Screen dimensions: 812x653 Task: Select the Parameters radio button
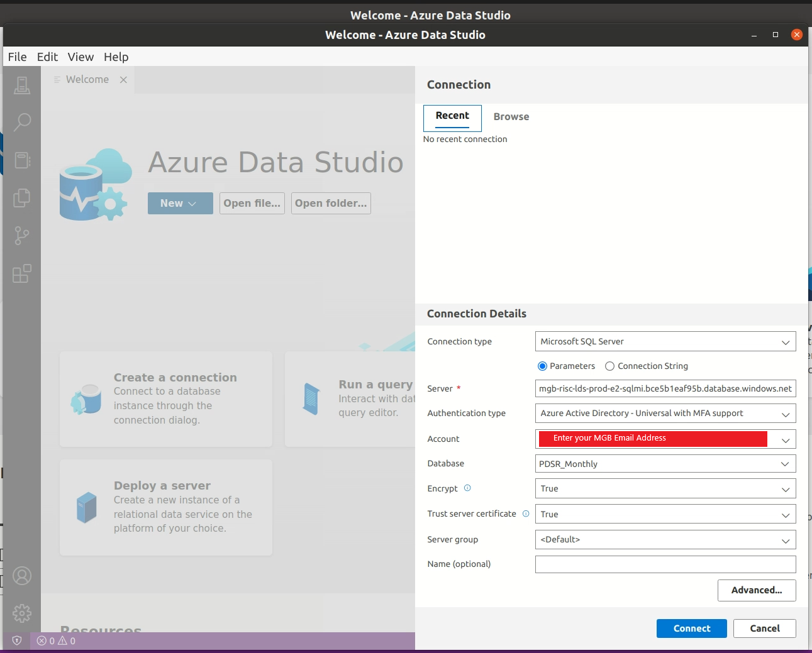pyautogui.click(x=542, y=366)
